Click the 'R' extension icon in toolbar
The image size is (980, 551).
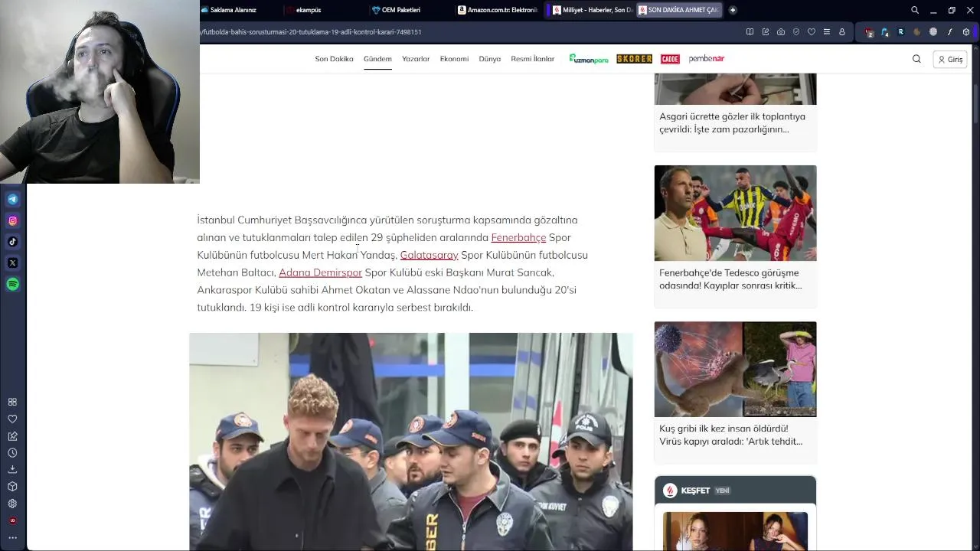(x=900, y=32)
